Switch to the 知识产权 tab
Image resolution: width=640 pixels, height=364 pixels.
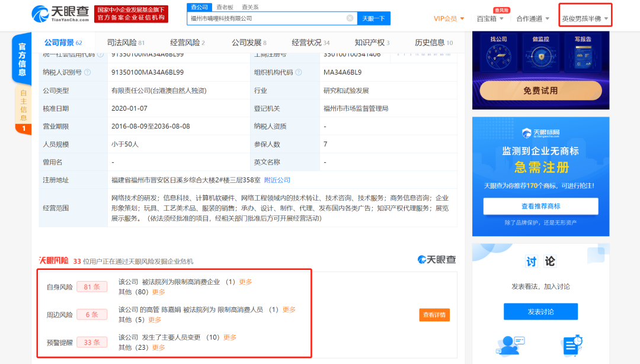point(372,43)
